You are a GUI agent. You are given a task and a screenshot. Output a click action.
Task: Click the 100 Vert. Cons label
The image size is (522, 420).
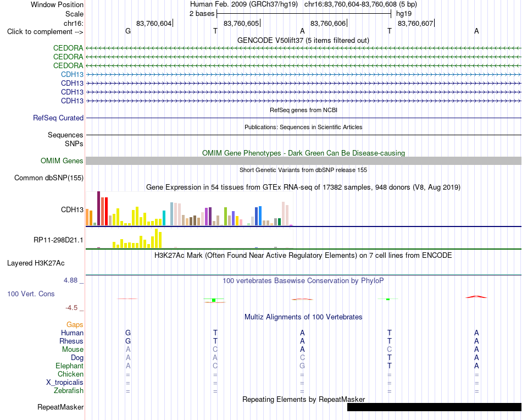[31, 294]
